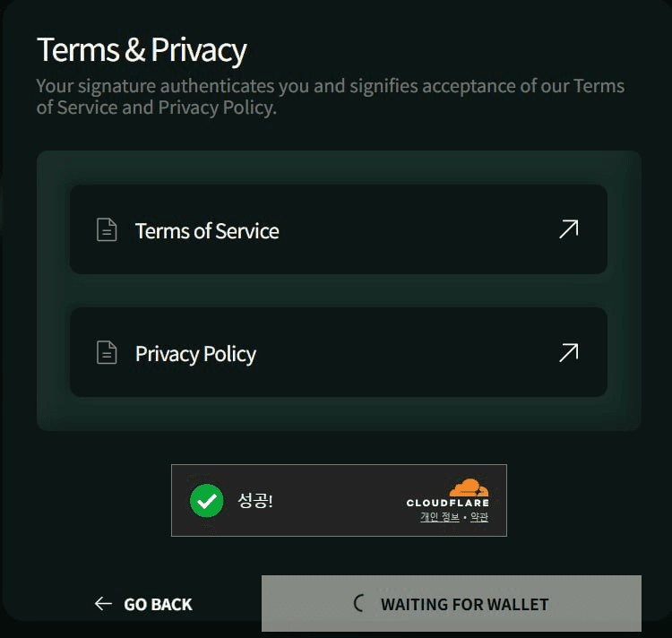Image resolution: width=672 pixels, height=638 pixels.
Task: Open the Privacy Policy text label
Action: point(195,354)
